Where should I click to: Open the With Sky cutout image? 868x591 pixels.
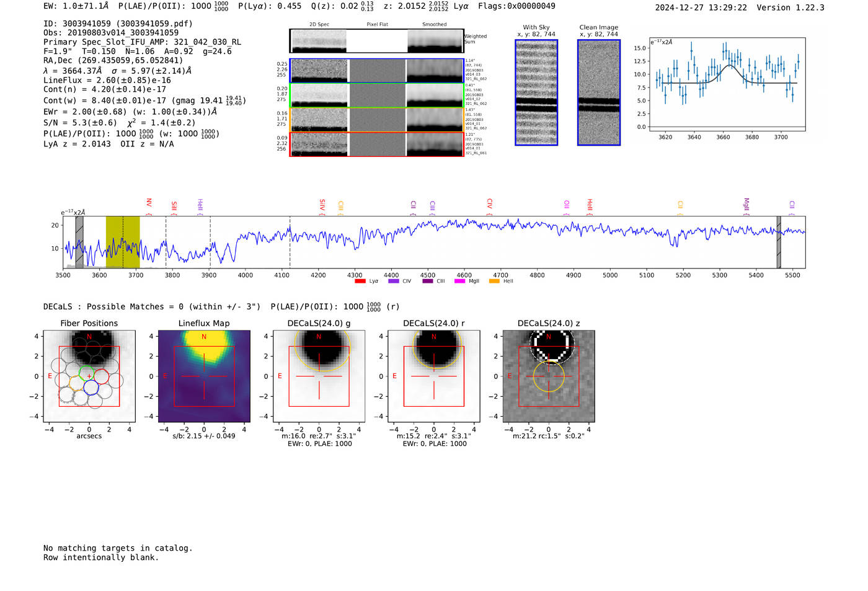point(536,92)
